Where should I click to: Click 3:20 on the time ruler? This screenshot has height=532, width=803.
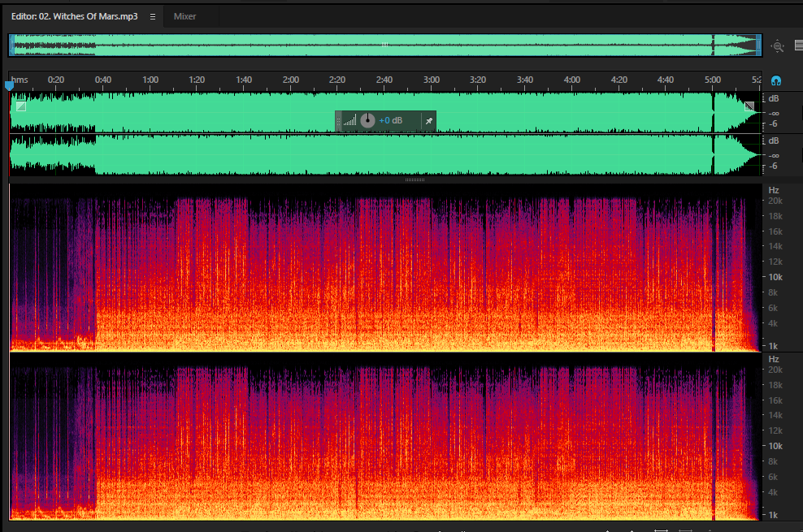(x=478, y=80)
